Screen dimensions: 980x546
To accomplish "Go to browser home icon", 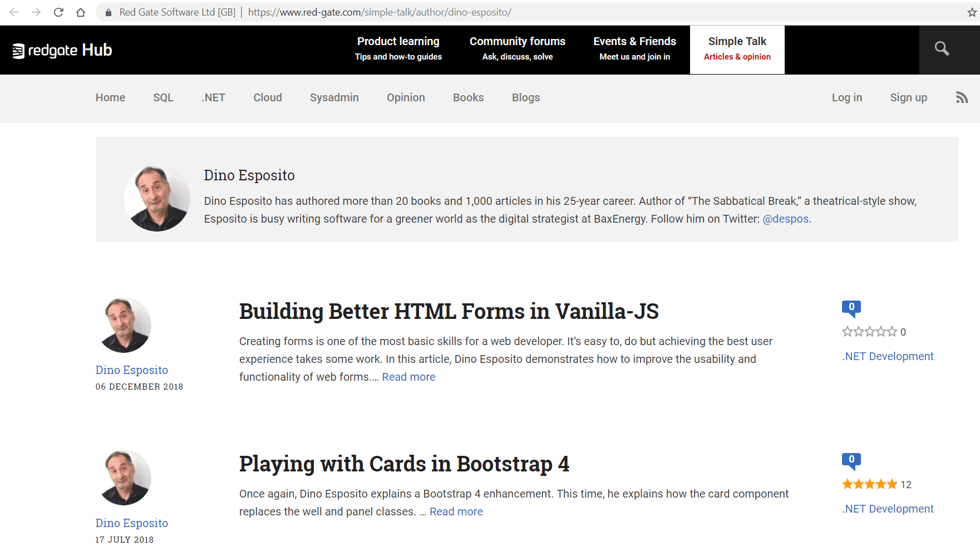I will [x=81, y=12].
